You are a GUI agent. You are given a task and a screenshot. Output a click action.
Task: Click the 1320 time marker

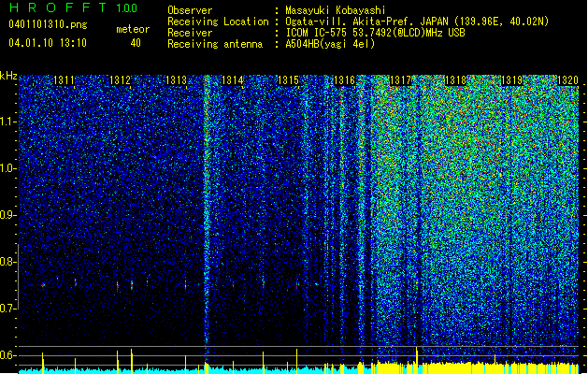[x=567, y=80]
